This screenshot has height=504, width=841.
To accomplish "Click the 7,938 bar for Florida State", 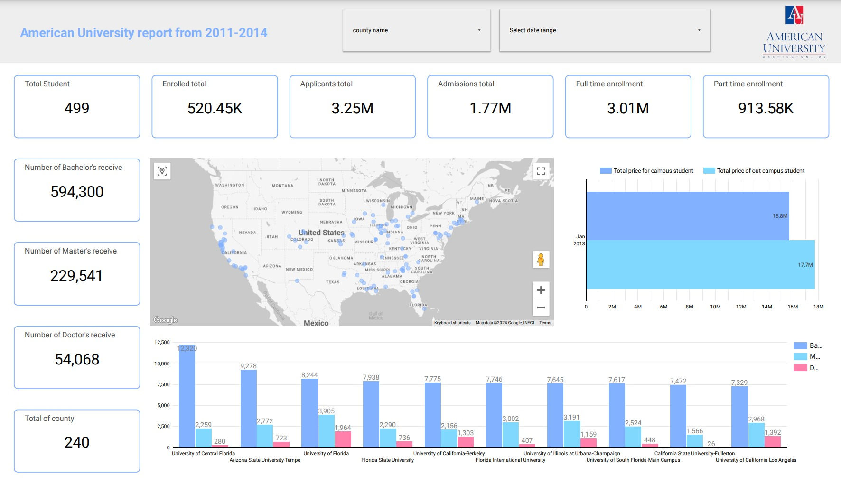I will pyautogui.click(x=371, y=414).
